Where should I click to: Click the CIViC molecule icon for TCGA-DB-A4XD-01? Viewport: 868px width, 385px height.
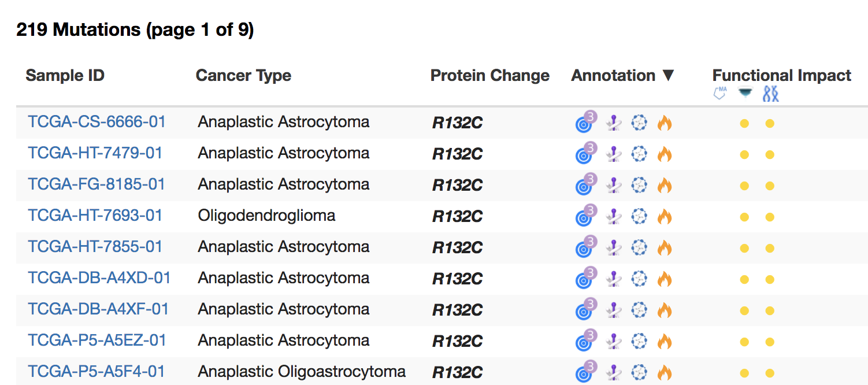(639, 278)
